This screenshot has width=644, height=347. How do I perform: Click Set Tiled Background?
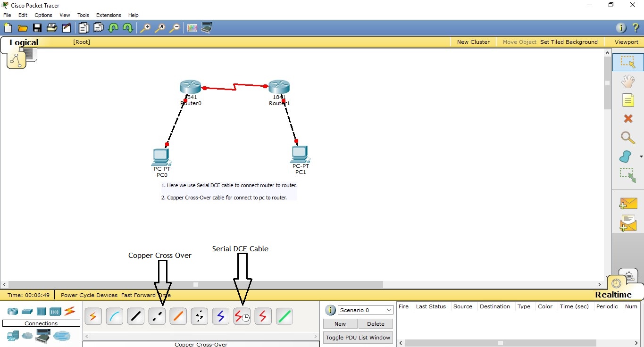point(569,41)
